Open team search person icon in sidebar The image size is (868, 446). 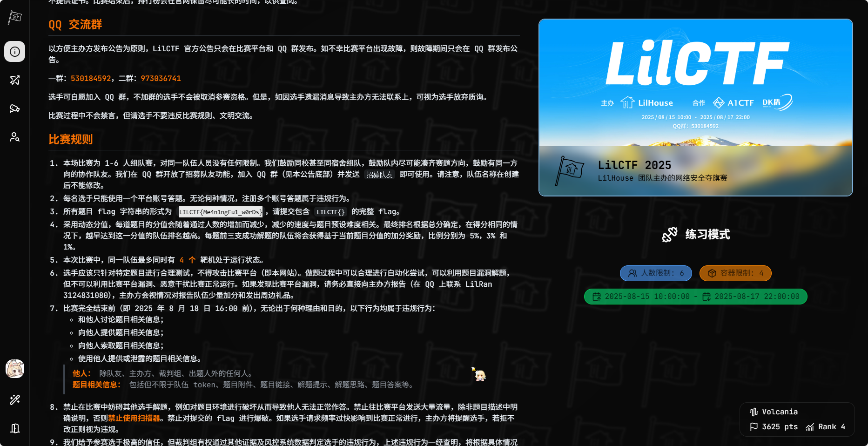pyautogui.click(x=15, y=137)
